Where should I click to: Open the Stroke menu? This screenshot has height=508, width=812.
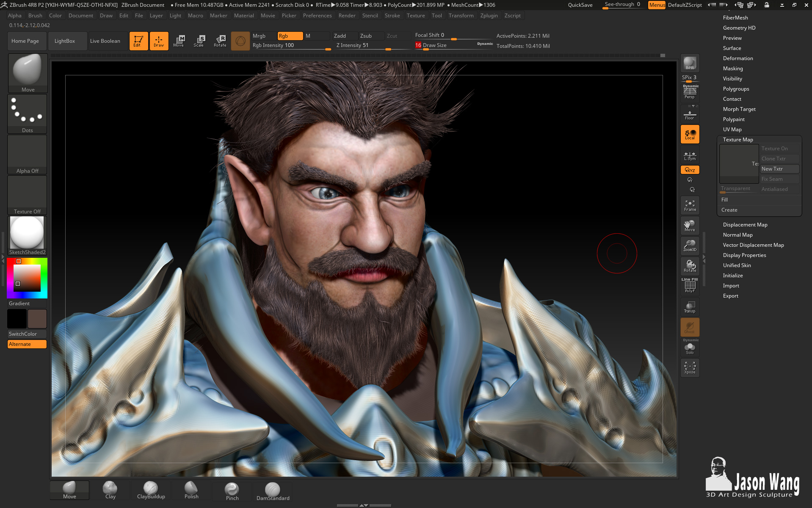[392, 16]
